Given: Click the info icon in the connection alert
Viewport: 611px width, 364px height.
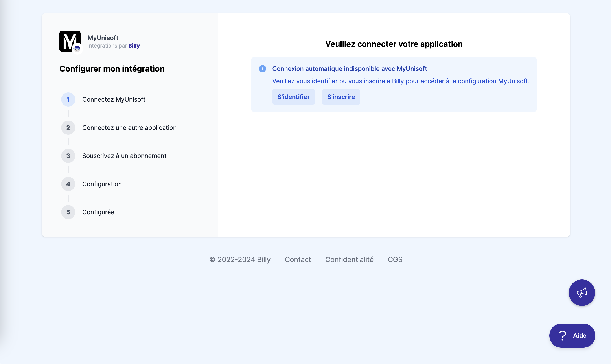Looking at the screenshot, I should [x=262, y=69].
